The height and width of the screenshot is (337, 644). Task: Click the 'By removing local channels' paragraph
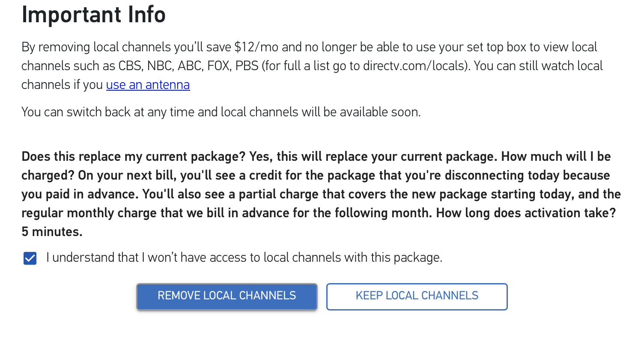312,65
